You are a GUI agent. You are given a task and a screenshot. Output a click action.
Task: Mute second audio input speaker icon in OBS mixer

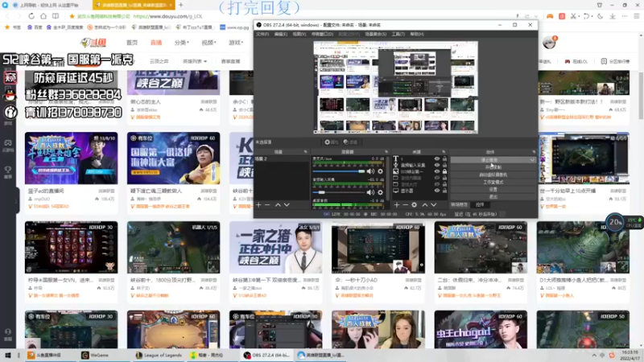[x=370, y=192]
